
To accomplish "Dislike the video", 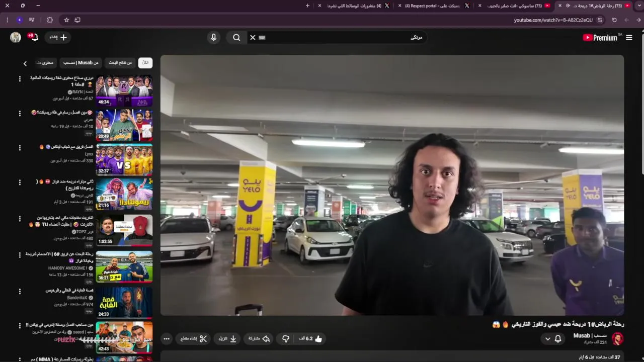I will (x=286, y=338).
